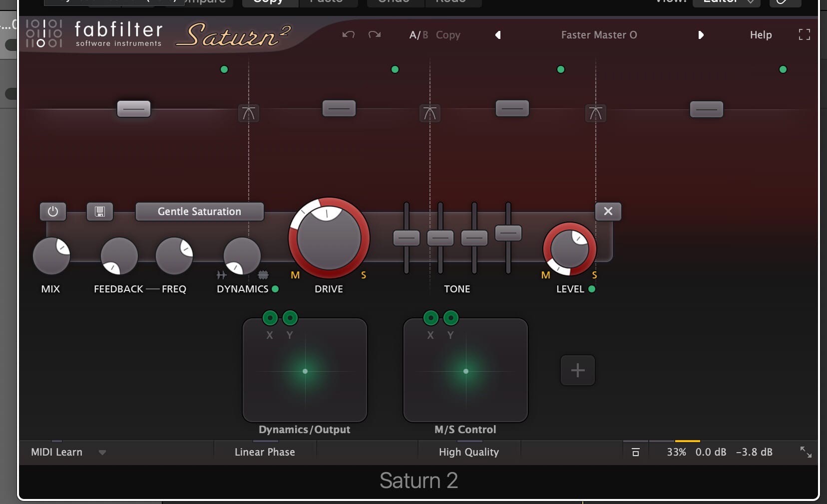Click the redo arrow icon

[375, 34]
